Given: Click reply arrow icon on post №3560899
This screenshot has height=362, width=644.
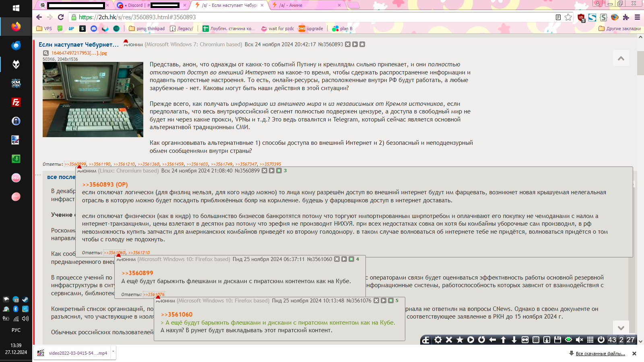Looking at the screenshot, I should click(x=272, y=171).
